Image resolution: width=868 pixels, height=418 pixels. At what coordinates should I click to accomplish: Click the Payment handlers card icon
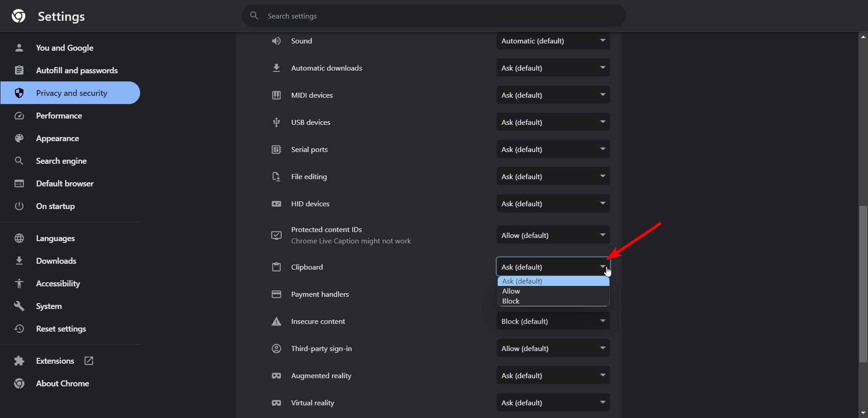(x=277, y=294)
